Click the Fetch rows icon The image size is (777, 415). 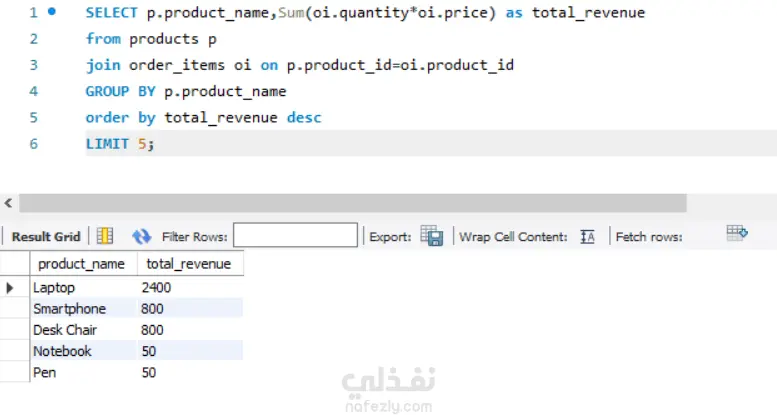(737, 234)
